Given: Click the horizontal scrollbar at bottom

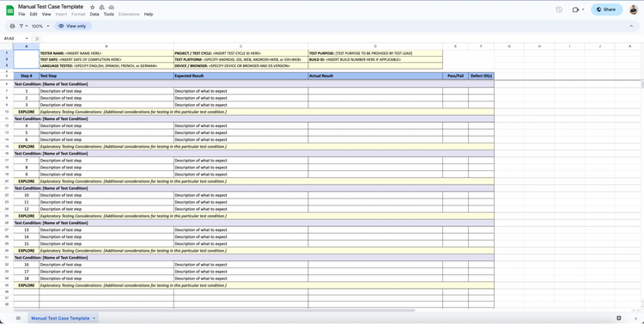Looking at the screenshot, I should (214, 311).
